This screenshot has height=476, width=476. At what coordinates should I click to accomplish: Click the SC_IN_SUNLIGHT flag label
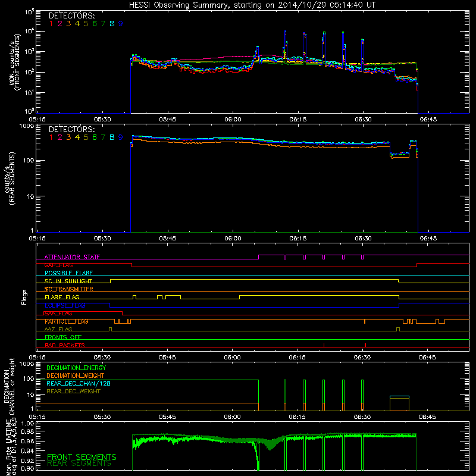pyautogui.click(x=68, y=281)
